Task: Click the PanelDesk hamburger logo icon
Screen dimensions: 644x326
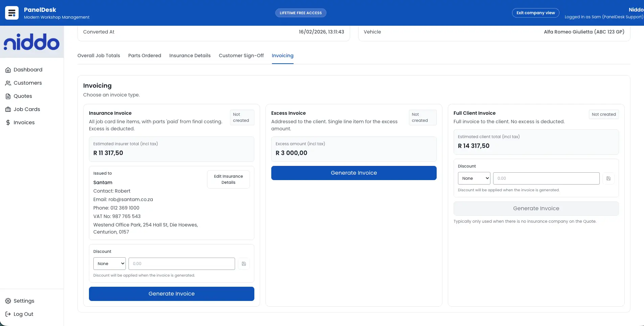Action: tap(11, 13)
